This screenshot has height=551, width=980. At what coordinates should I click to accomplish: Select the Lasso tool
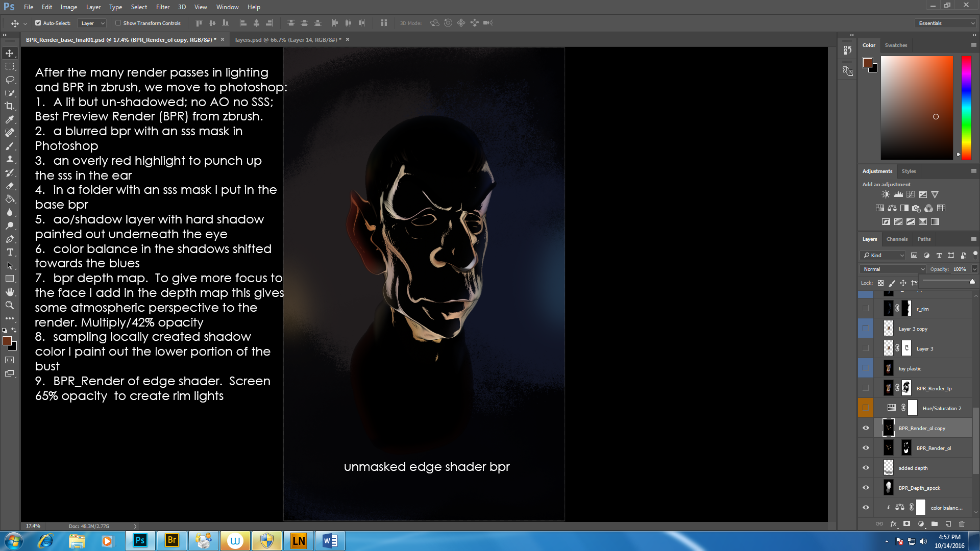pos(10,80)
